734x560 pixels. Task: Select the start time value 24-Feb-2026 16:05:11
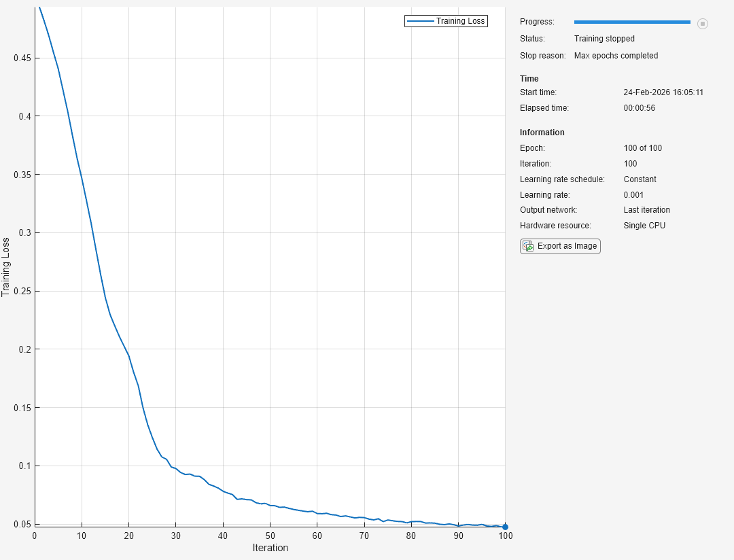[663, 92]
